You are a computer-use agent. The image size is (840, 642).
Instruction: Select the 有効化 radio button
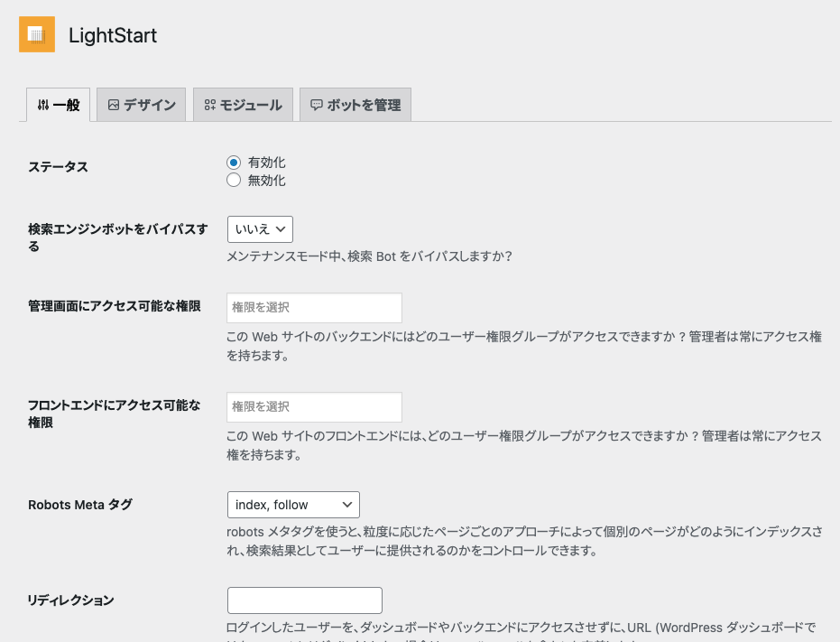(x=234, y=162)
